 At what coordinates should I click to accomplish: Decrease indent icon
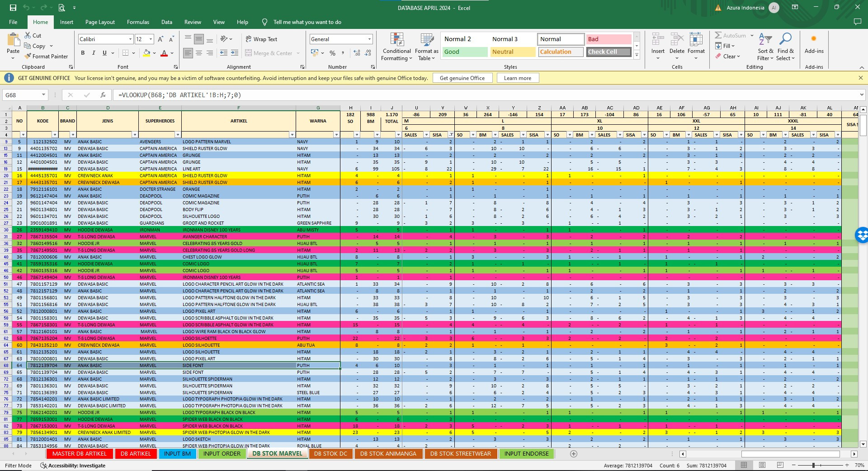tap(223, 53)
